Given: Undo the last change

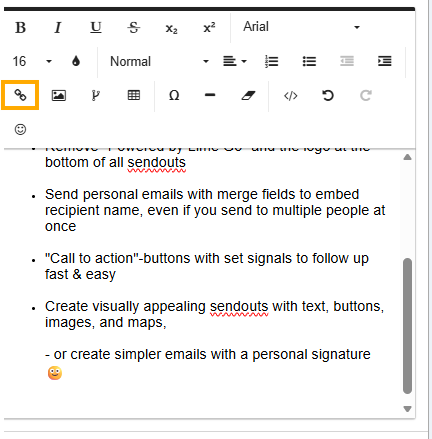Looking at the screenshot, I should pos(328,96).
